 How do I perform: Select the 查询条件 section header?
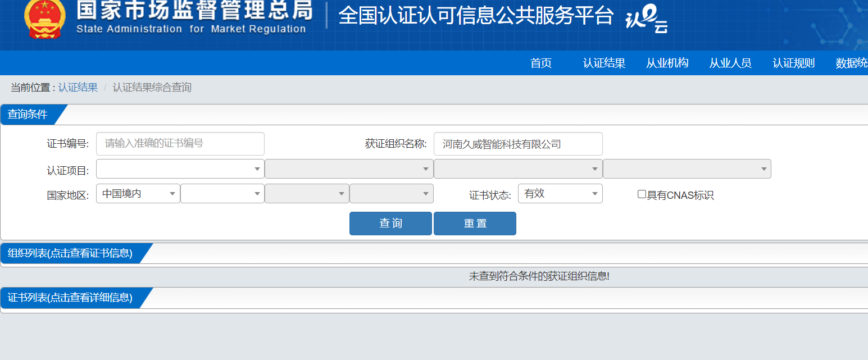[x=28, y=115]
